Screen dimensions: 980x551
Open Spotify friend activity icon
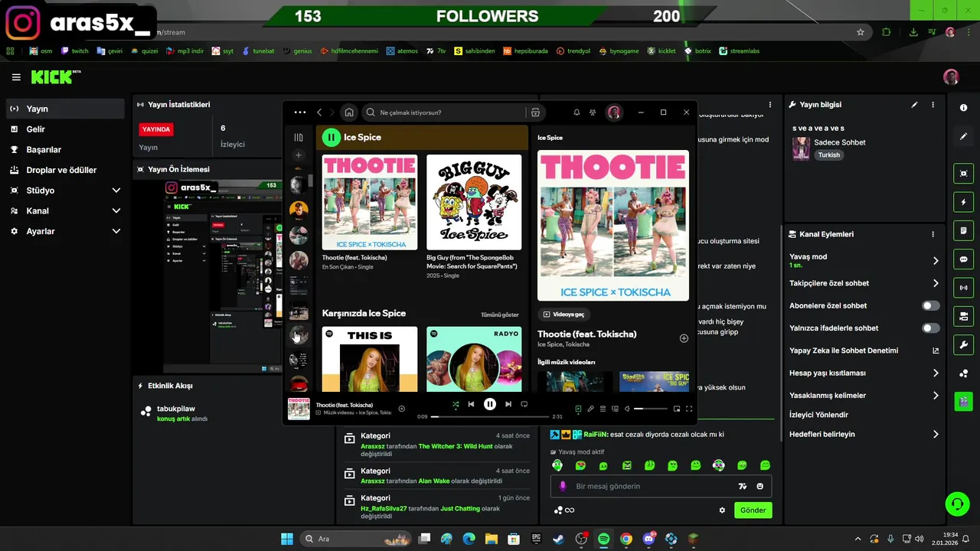pyautogui.click(x=593, y=112)
